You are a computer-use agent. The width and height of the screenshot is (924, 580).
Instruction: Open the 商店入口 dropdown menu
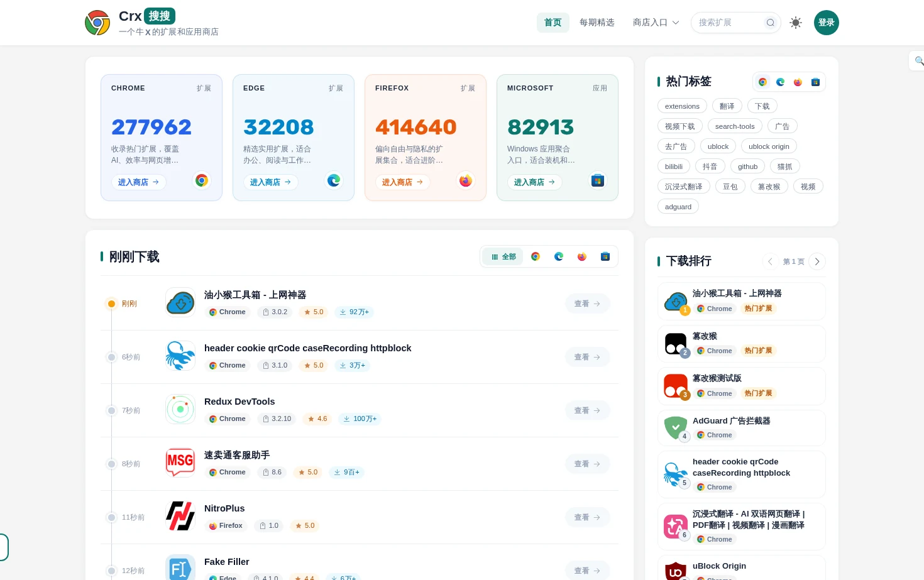(x=656, y=23)
